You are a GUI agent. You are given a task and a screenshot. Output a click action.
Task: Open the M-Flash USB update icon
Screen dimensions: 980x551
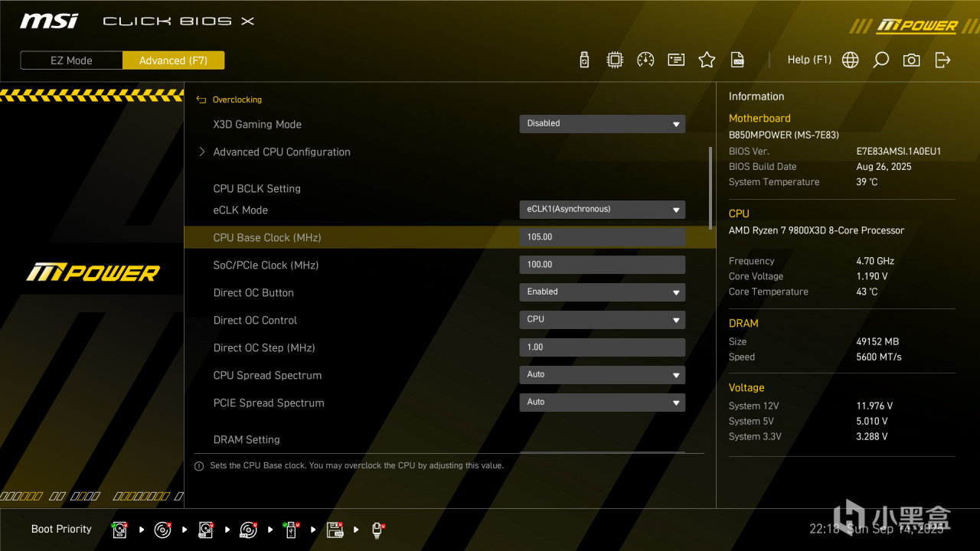click(x=584, y=60)
